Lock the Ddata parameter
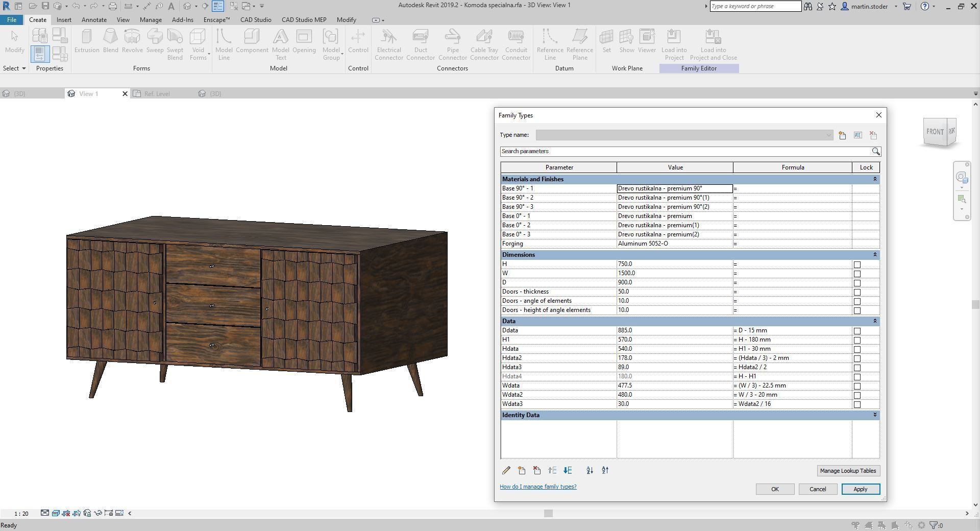Screen dimensions: 980x531 857,331
